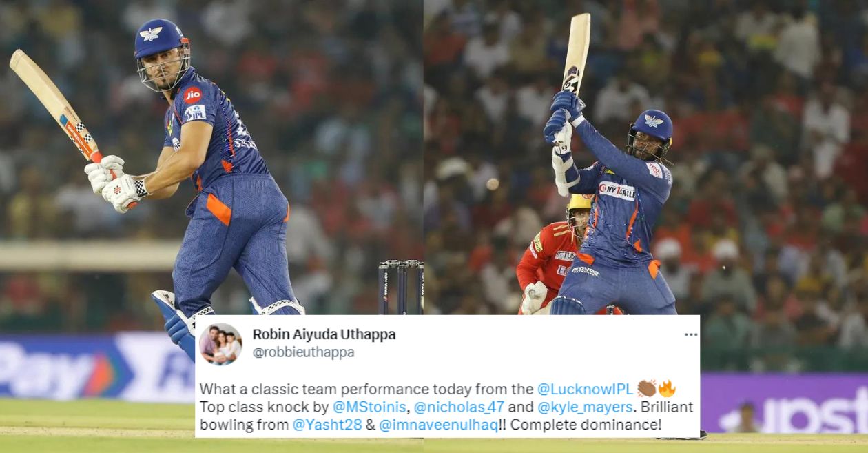Click the clapping hands emoji
Screen dimensions: 868x453
click(x=647, y=388)
